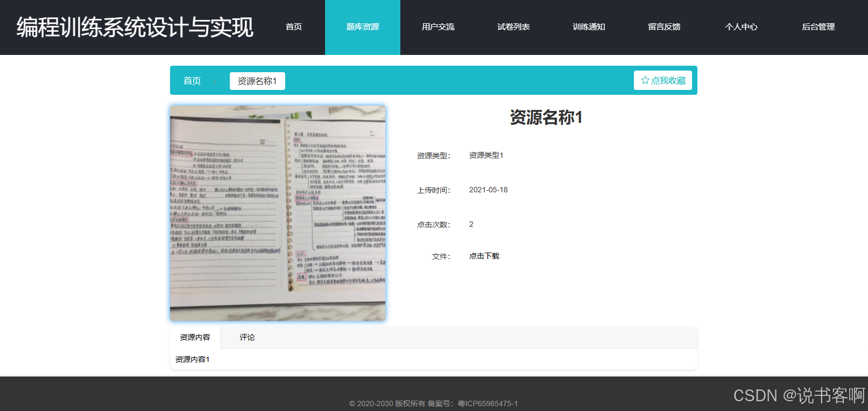
Task: Click the star icon in the favorite button
Action: pos(645,80)
